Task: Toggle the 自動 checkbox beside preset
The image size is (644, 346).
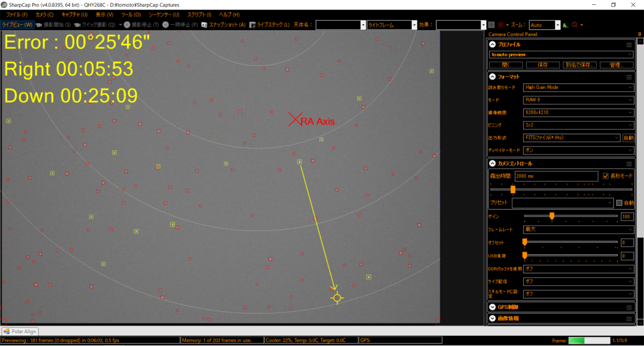Action: coord(619,203)
